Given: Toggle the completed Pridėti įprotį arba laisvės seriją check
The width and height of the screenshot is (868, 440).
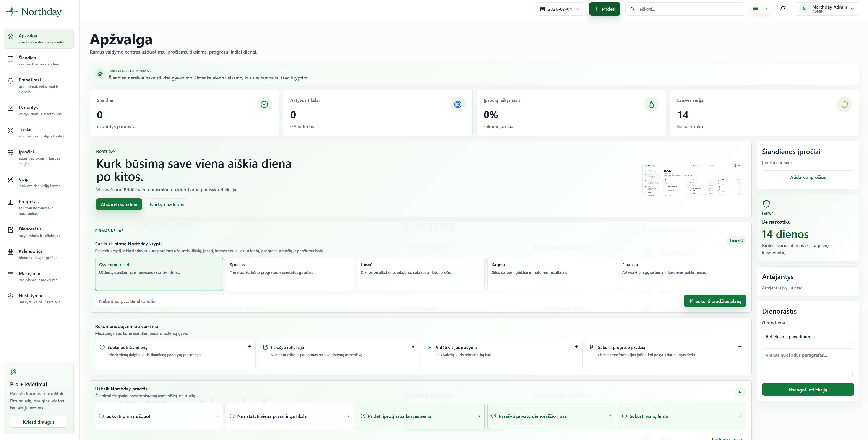Looking at the screenshot, I should (363, 416).
